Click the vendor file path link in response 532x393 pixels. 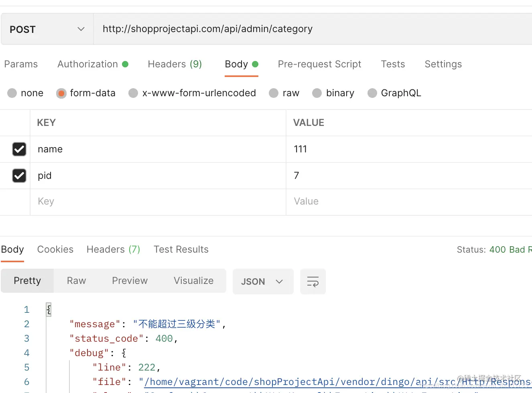click(338, 382)
